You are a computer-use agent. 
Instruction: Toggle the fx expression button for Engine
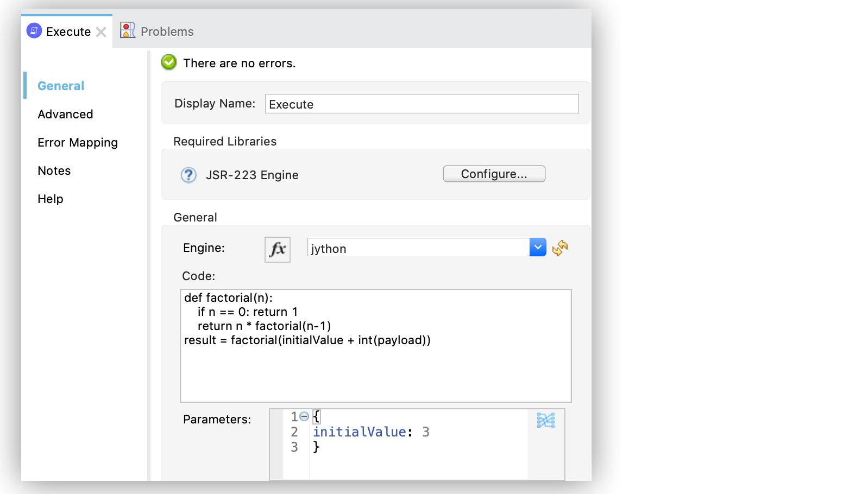[x=277, y=249]
